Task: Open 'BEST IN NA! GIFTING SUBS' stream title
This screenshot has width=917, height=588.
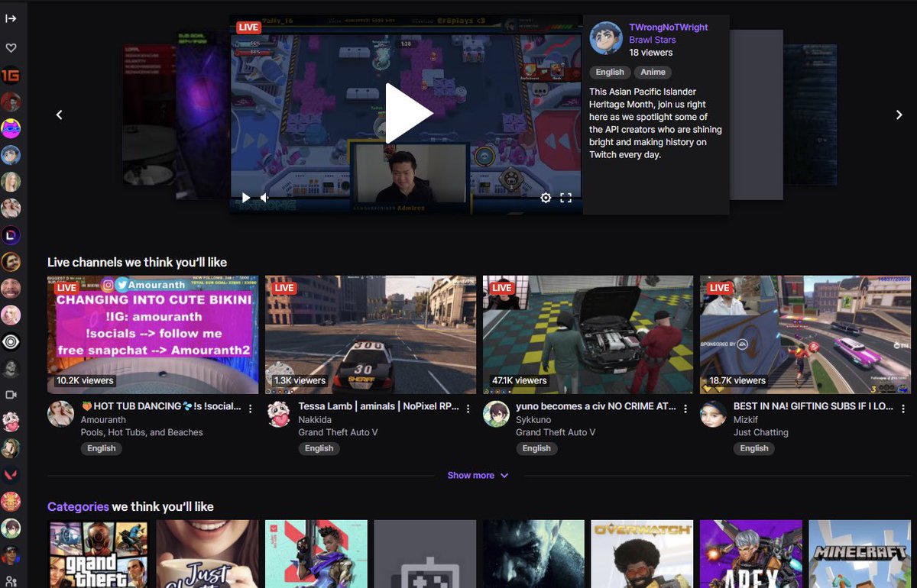Action: coord(813,407)
